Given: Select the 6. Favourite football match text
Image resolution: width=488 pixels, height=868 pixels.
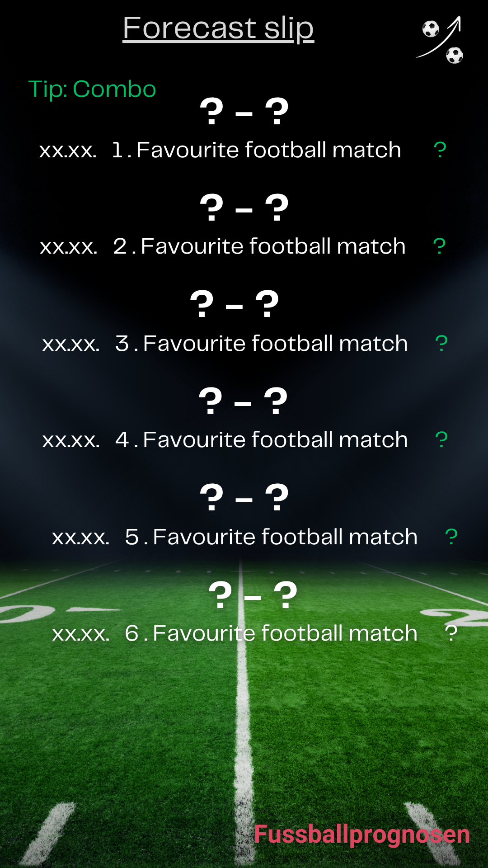Looking at the screenshot, I should 271,633.
